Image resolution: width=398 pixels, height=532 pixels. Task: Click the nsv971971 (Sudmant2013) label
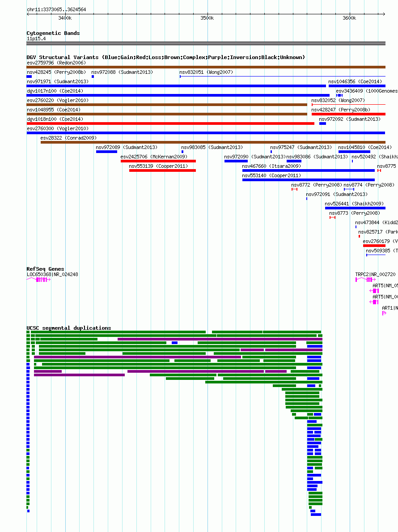point(58,82)
